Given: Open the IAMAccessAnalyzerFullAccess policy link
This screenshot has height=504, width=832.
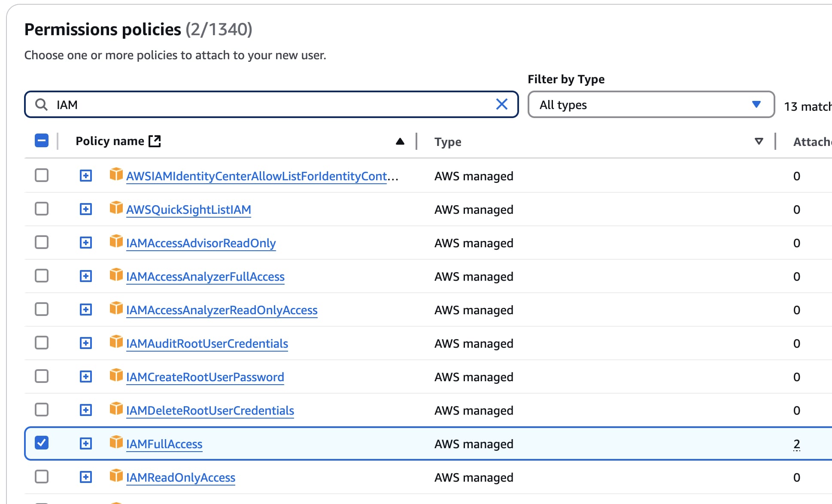Looking at the screenshot, I should coord(205,276).
